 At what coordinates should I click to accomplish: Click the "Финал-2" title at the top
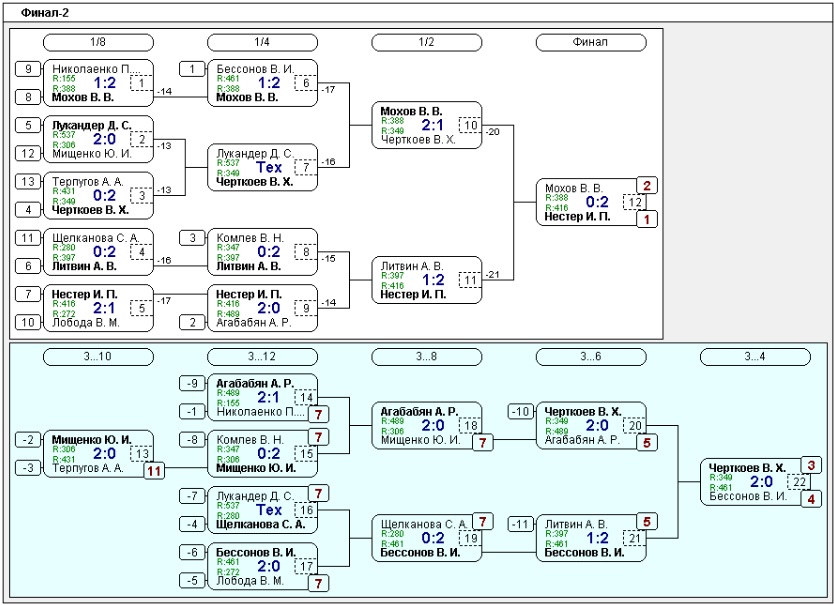pyautogui.click(x=45, y=13)
